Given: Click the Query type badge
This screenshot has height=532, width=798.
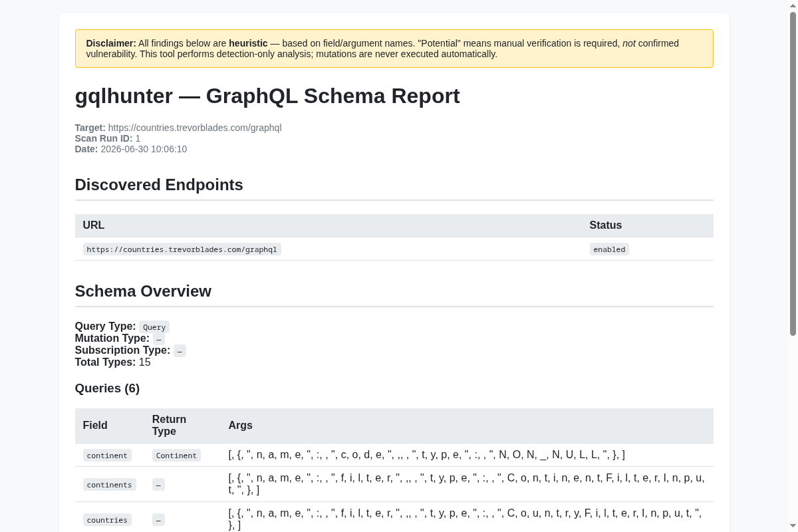Looking at the screenshot, I should point(154,327).
